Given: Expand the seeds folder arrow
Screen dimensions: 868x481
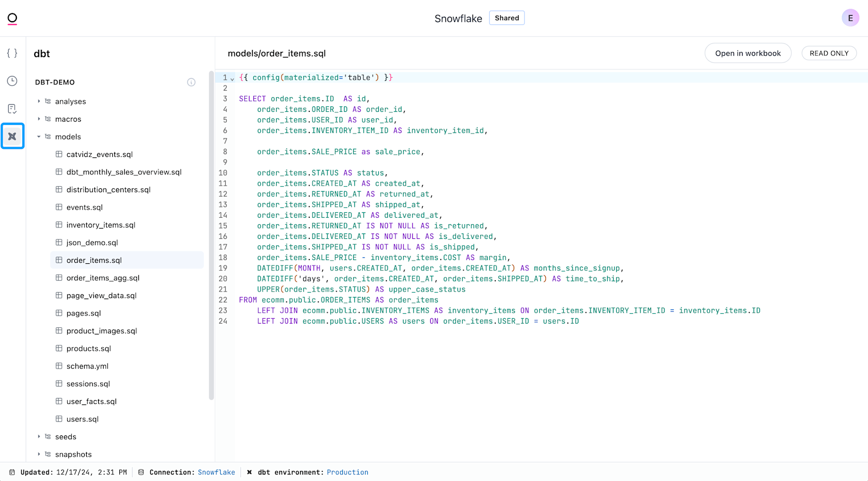Looking at the screenshot, I should pyautogui.click(x=39, y=436).
